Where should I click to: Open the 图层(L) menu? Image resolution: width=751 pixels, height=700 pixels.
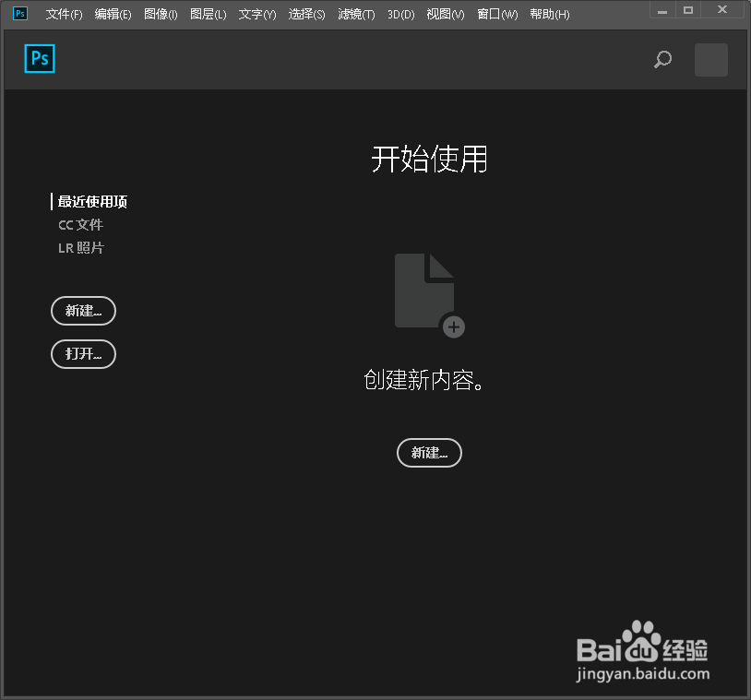[207, 14]
